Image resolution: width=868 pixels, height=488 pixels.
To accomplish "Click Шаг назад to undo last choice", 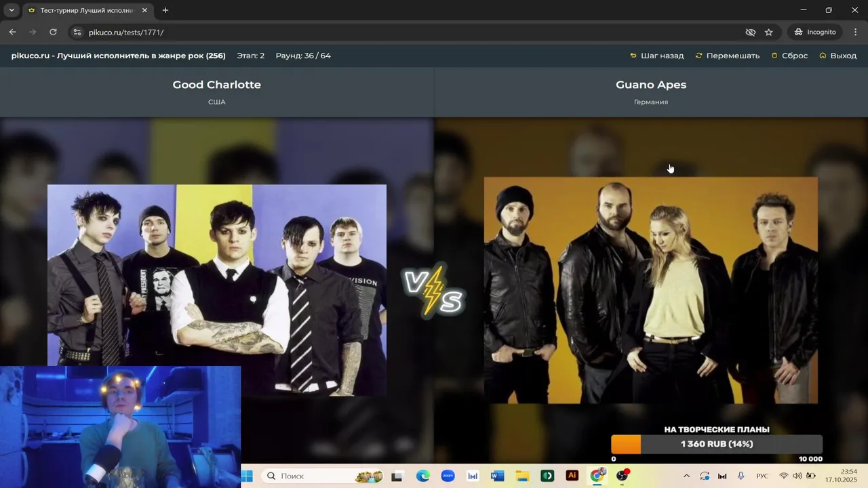I will click(656, 56).
